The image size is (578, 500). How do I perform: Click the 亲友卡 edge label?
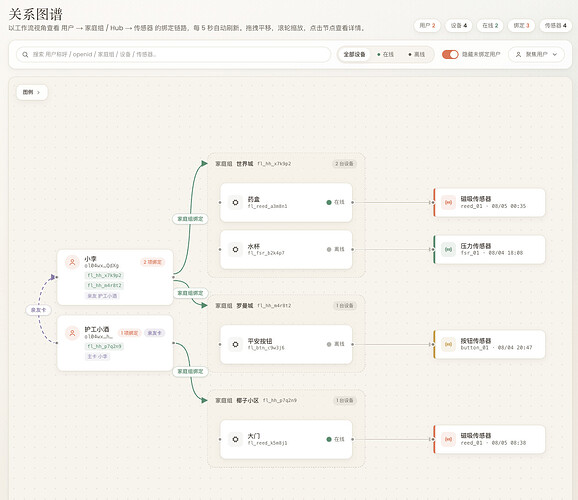click(x=38, y=310)
